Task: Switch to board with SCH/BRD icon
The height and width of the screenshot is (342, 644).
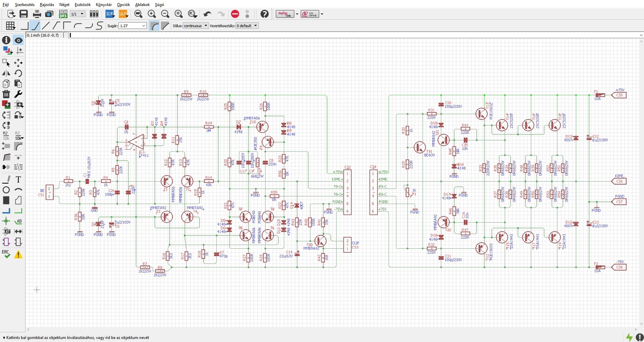Action: pos(63,14)
